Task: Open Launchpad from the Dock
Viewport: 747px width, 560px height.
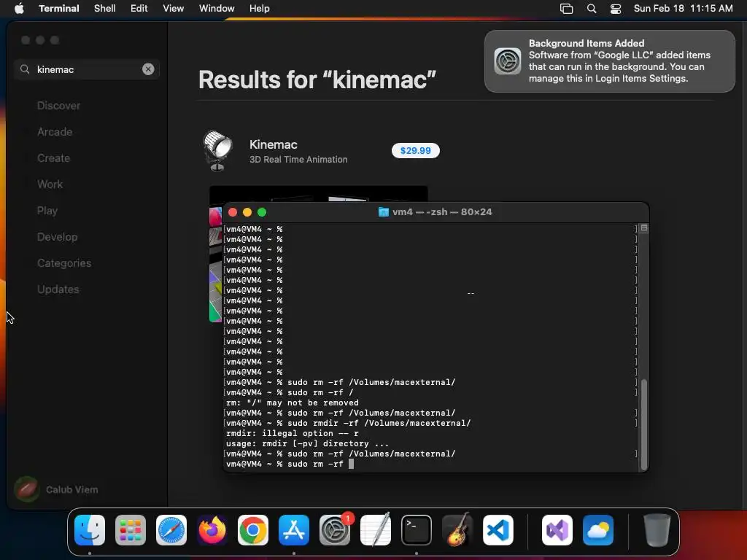Action: pyautogui.click(x=131, y=530)
